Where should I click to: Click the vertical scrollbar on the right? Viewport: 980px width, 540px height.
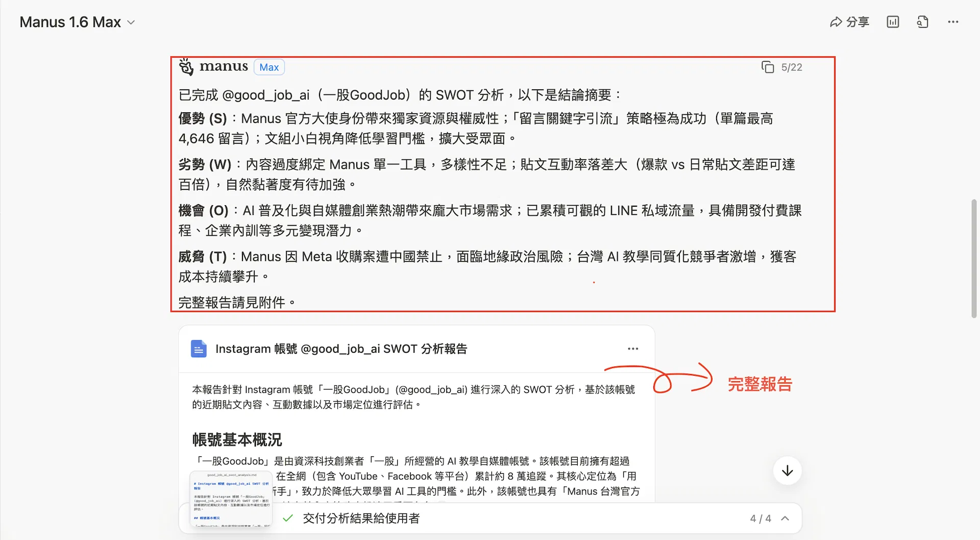pyautogui.click(x=974, y=258)
